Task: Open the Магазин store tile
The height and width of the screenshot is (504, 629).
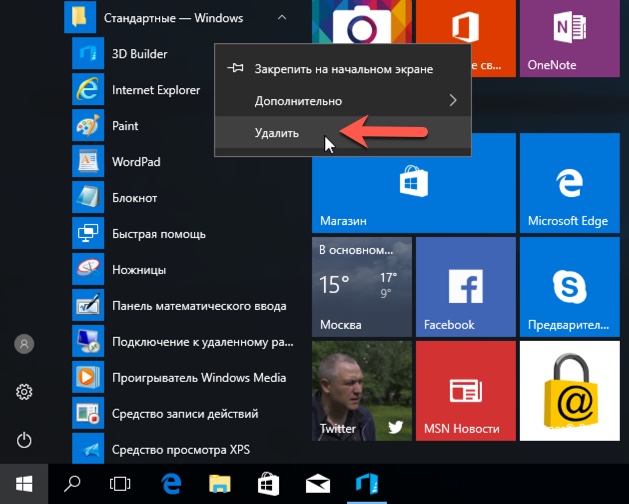Action: tap(414, 183)
